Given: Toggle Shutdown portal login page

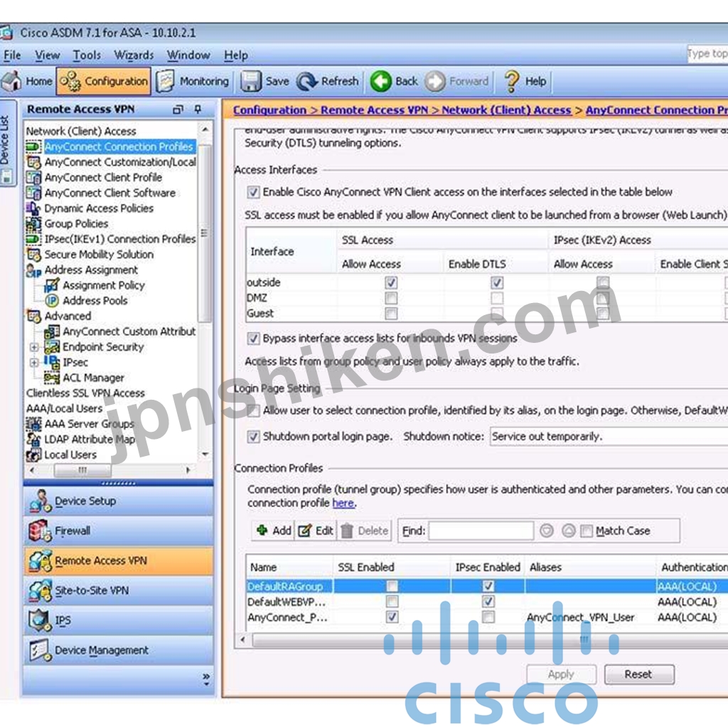Looking at the screenshot, I should click(x=253, y=437).
